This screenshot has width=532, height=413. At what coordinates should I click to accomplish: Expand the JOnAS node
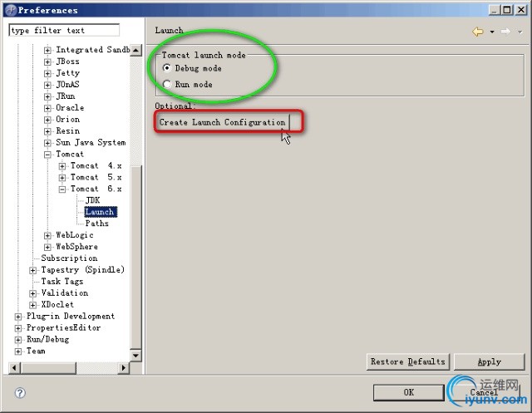click(x=47, y=85)
